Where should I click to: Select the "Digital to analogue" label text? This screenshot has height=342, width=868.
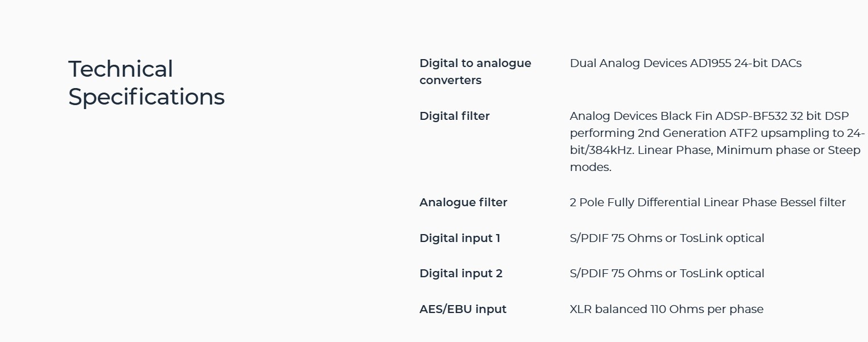(475, 63)
